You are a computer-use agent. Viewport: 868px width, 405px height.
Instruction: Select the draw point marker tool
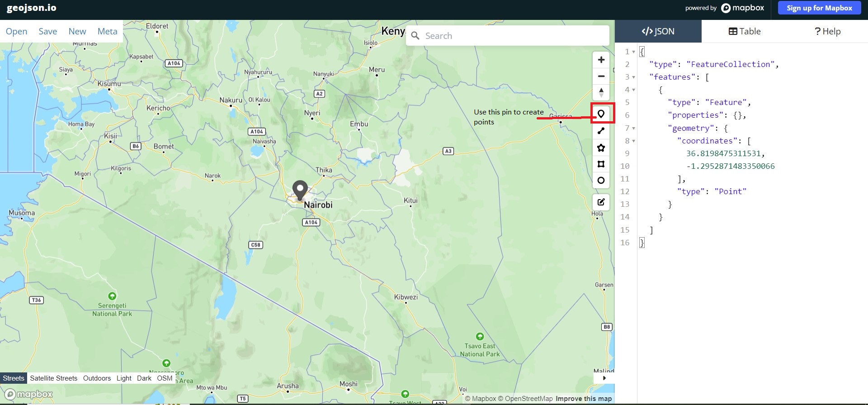(x=601, y=114)
